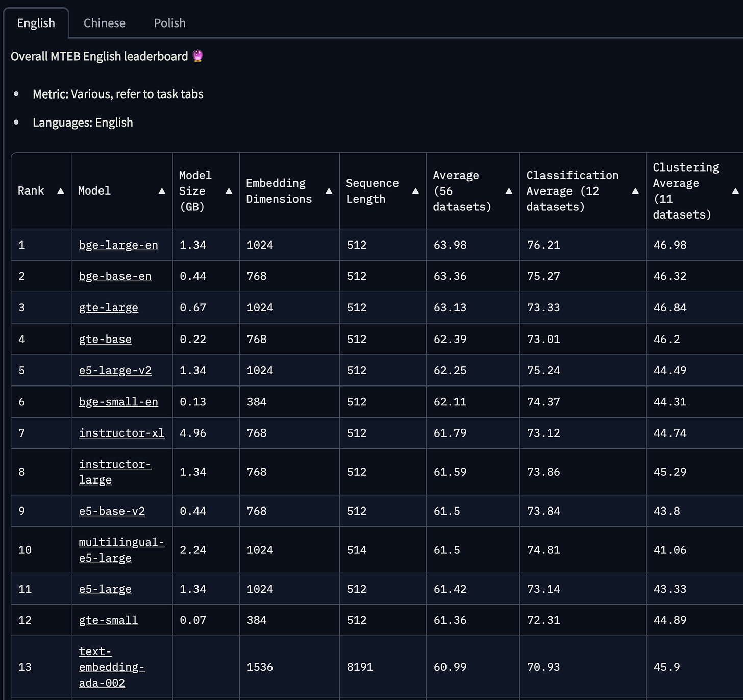The image size is (743, 700).
Task: Select average score 63.36 cell
Action: pyautogui.click(x=473, y=276)
